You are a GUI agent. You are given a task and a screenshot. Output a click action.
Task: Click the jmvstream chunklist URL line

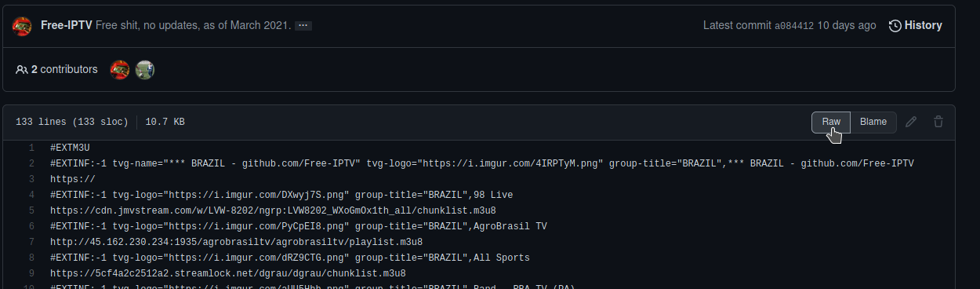tap(273, 210)
